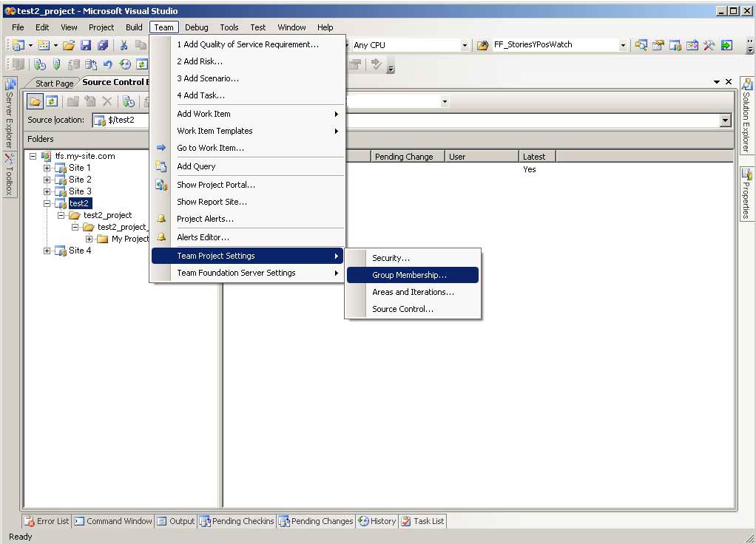Click the Refresh icon in Source Control Explorer toolbar
Viewport: 756px width, 544px height.
(52, 101)
